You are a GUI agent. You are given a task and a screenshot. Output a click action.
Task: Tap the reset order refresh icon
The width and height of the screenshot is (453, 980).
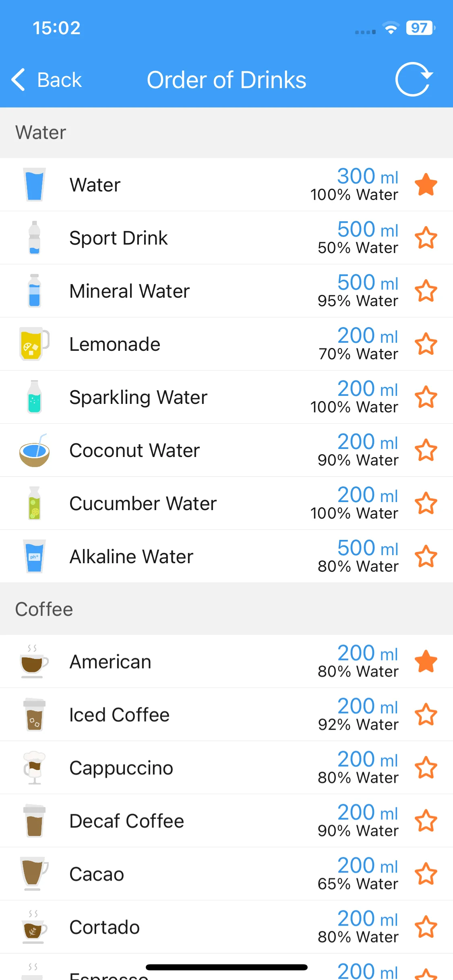414,79
